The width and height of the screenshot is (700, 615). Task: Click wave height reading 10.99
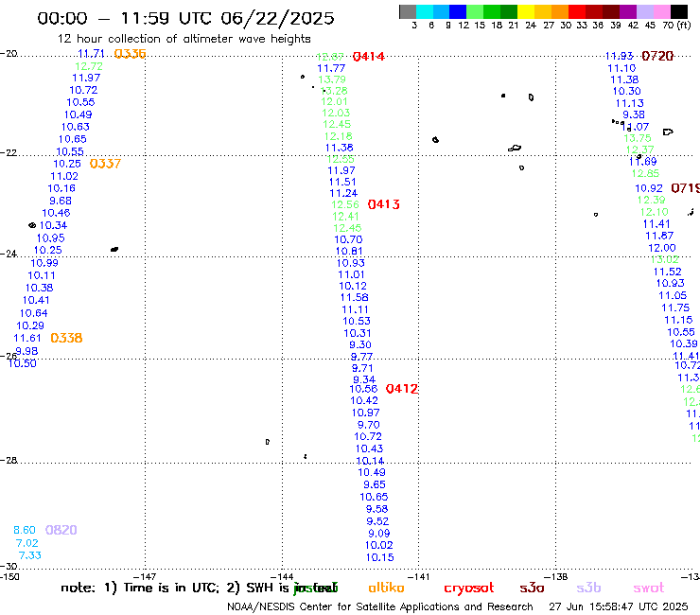[44, 263]
